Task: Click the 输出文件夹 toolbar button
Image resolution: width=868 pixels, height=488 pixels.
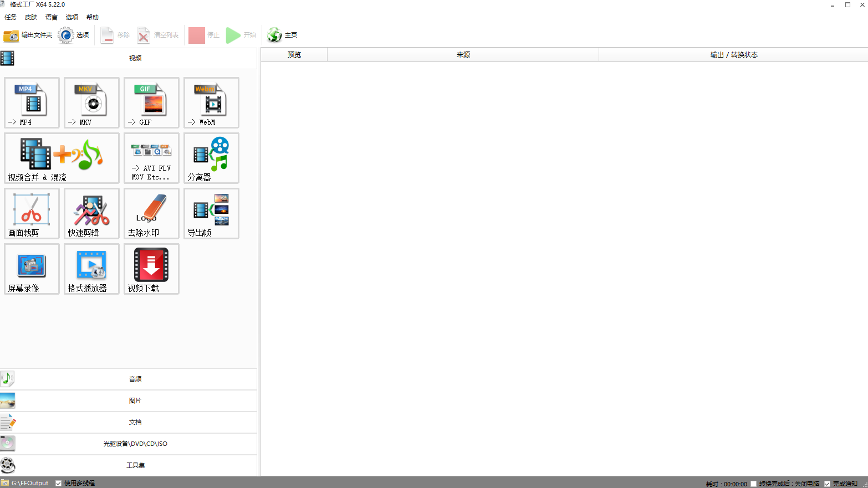Action: pyautogui.click(x=28, y=35)
